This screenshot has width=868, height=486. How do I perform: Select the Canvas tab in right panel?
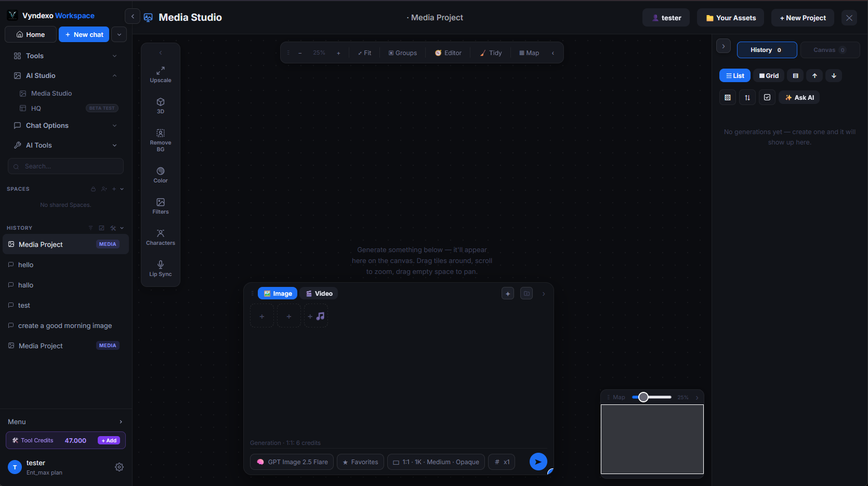830,50
